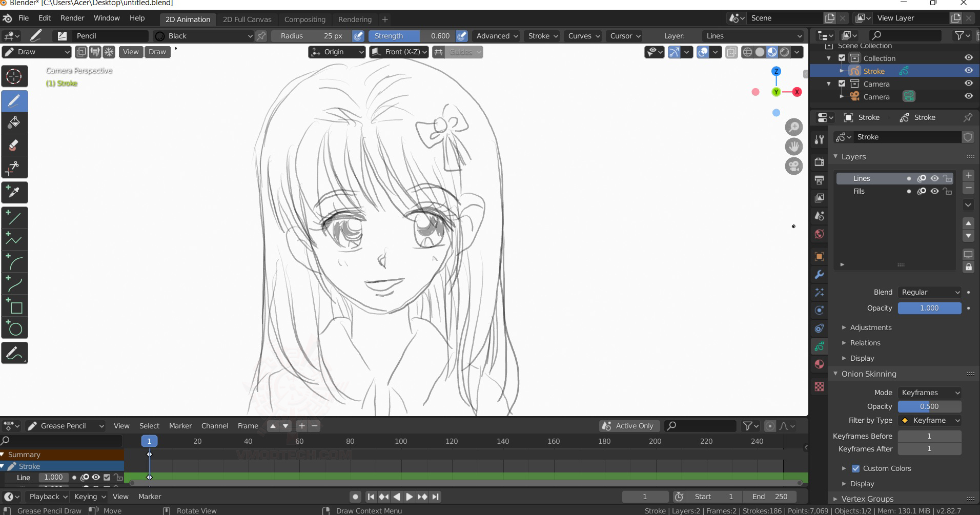980x515 pixels.
Task: Open the Filter by Type dropdown
Action: (x=929, y=420)
